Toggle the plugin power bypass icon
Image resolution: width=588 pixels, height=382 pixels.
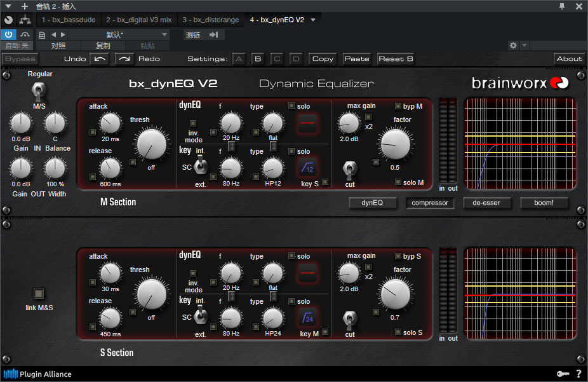(x=9, y=34)
